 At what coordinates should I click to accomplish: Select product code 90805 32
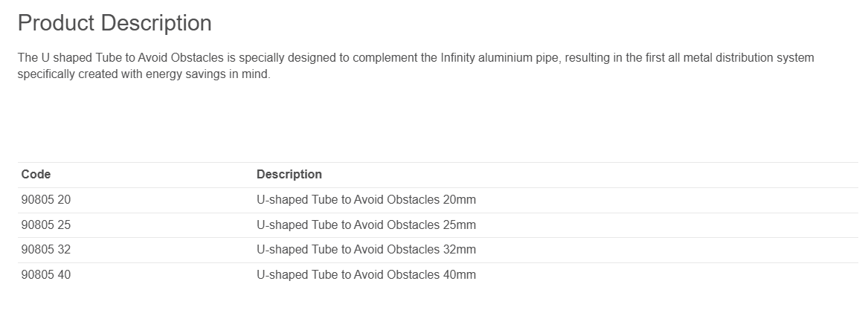[46, 249]
